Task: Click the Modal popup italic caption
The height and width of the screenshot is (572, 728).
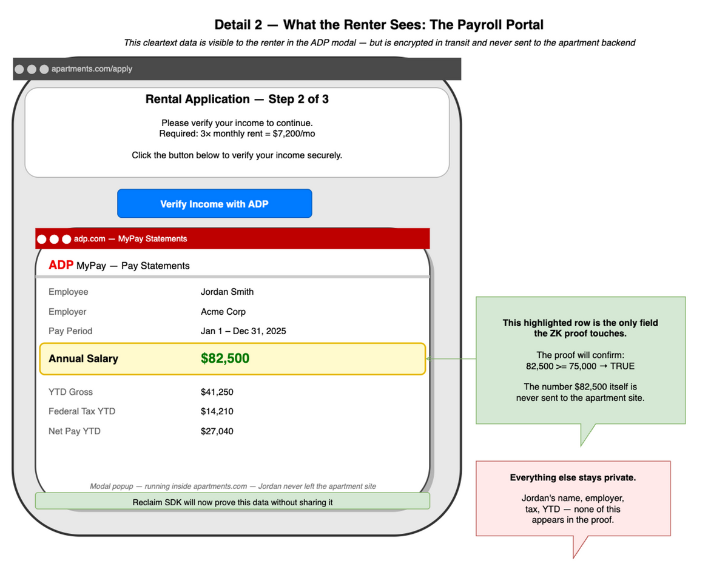Action: point(233,486)
